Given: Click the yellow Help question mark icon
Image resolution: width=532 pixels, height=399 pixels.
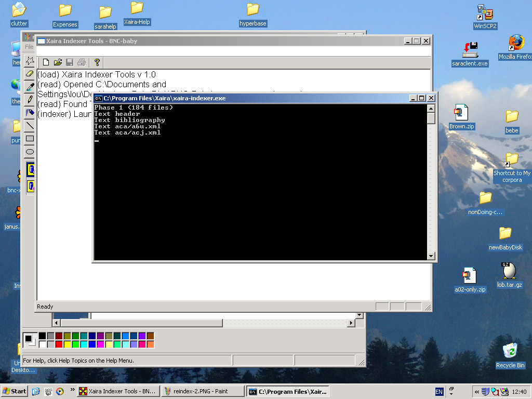Looking at the screenshot, I should 97,62.
